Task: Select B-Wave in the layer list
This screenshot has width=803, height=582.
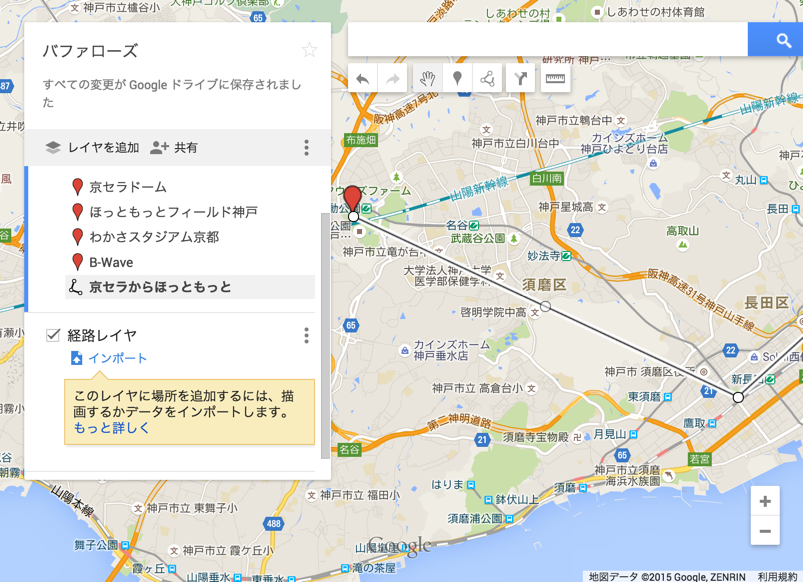Action: (x=111, y=262)
